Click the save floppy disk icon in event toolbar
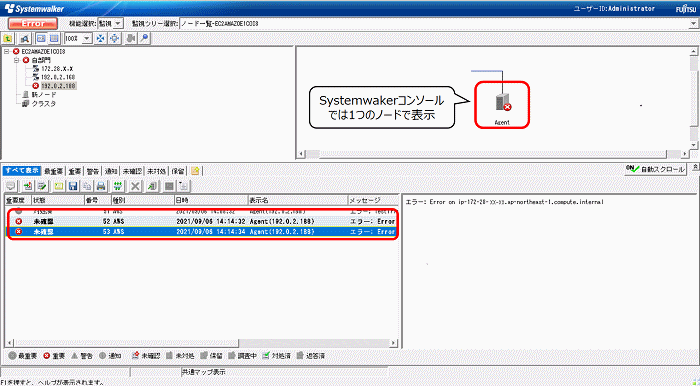Image resolution: width=700 pixels, height=386 pixels. click(x=73, y=186)
